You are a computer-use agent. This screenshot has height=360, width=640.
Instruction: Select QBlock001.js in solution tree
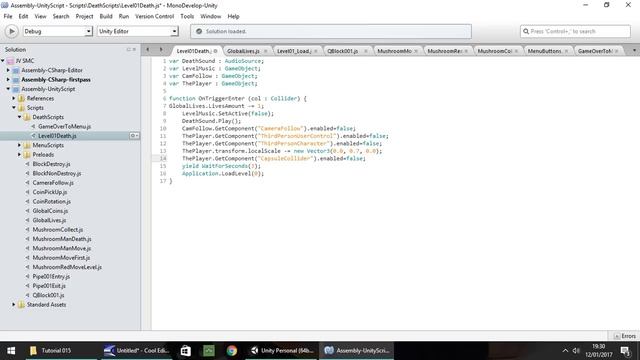(48, 295)
